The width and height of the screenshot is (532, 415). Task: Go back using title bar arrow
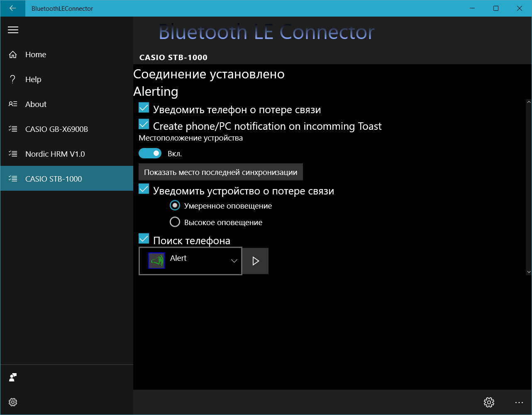pyautogui.click(x=12, y=8)
